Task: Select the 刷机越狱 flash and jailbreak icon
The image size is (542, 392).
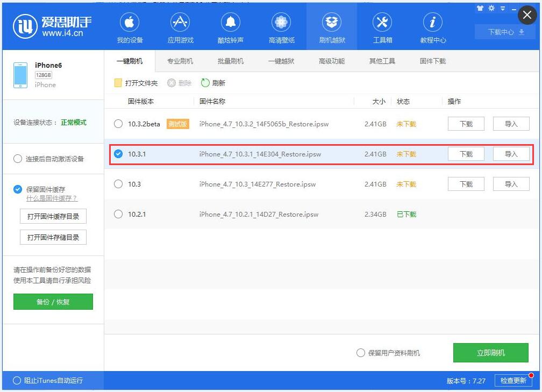Action: click(332, 26)
